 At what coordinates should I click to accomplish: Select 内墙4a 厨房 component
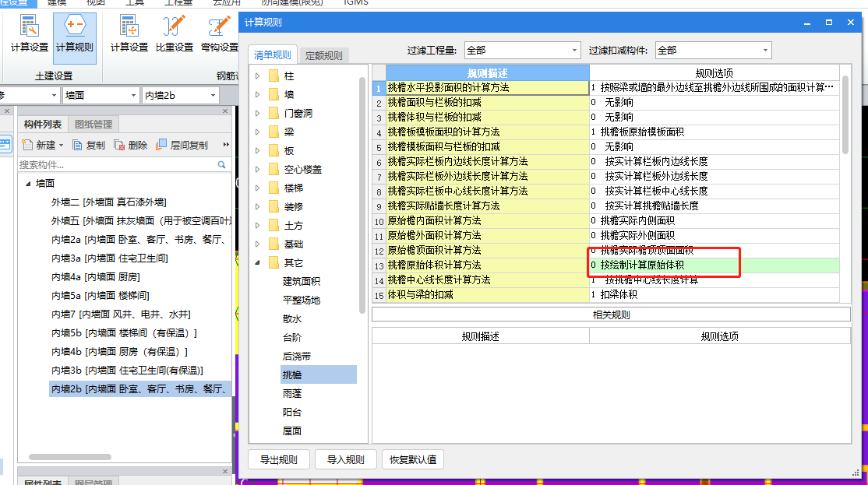coord(96,276)
